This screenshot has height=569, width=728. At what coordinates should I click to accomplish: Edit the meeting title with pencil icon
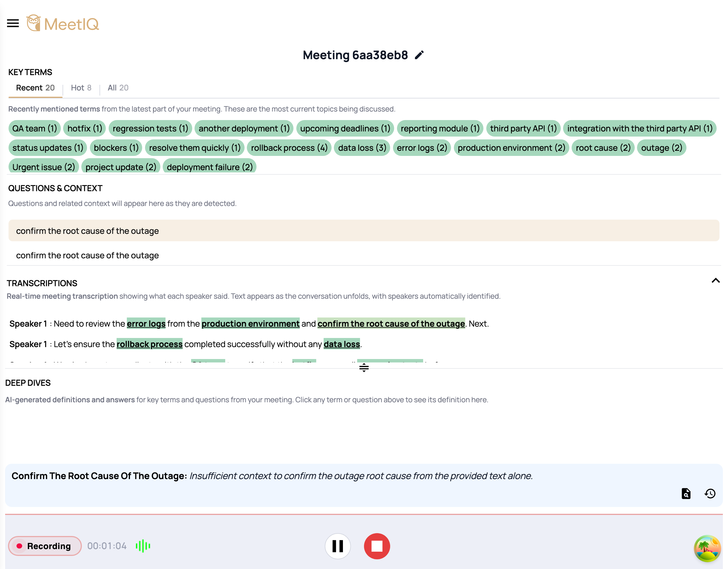419,55
